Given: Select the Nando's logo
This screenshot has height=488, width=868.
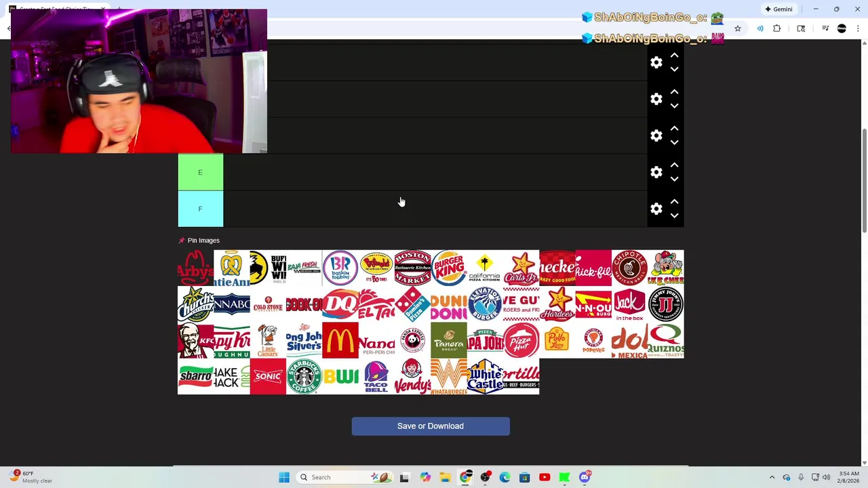Looking at the screenshot, I should point(376,340).
